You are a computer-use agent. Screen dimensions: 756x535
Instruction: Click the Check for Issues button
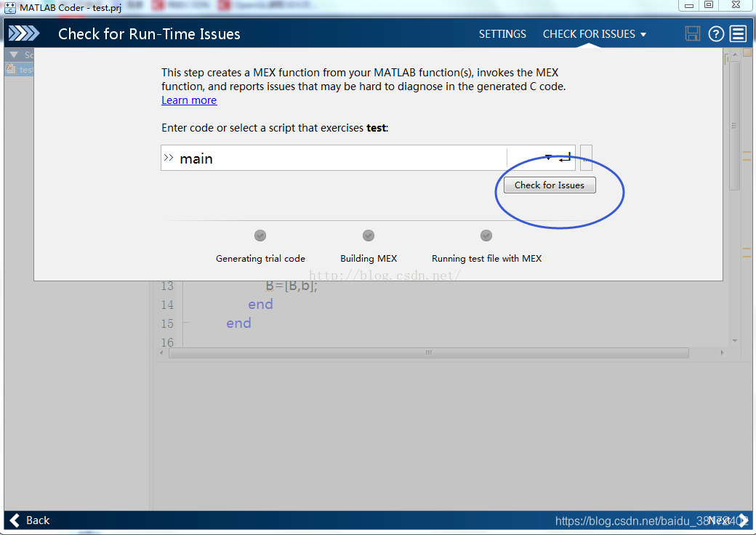[x=550, y=185]
